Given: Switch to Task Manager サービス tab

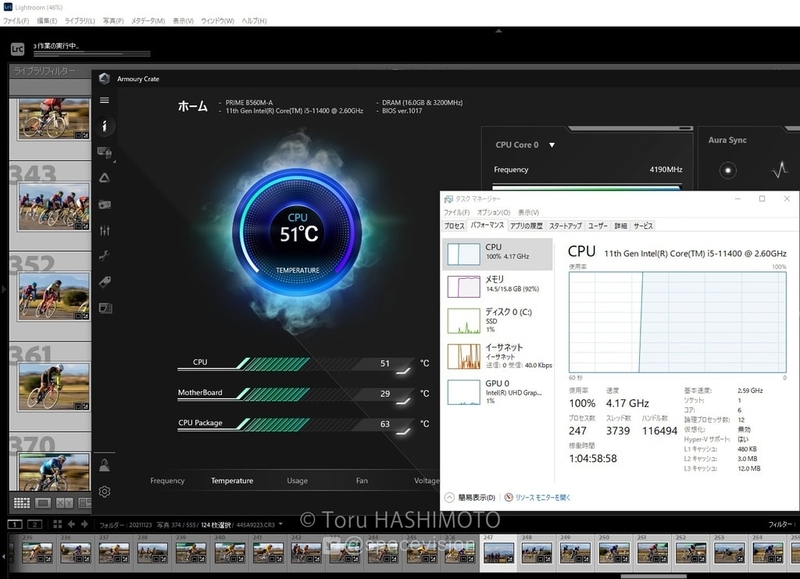Looking at the screenshot, I should click(643, 226).
